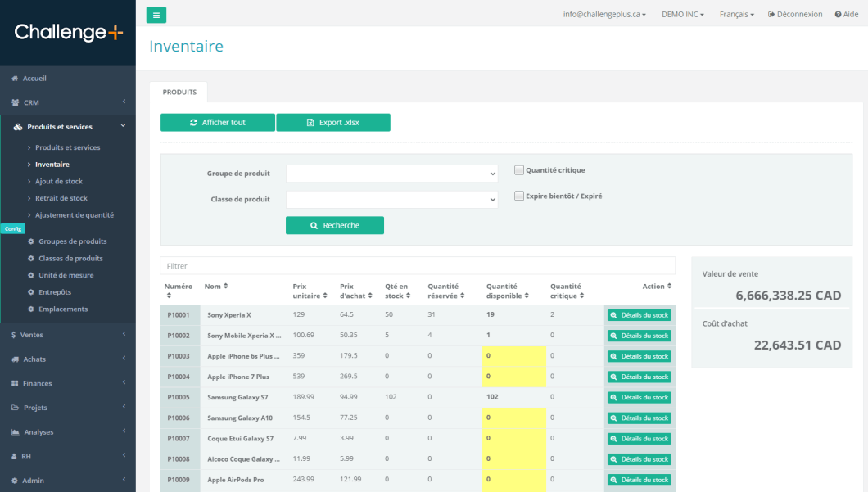The height and width of the screenshot is (492, 868).
Task: Click the CRM users icon
Action: [x=16, y=103]
